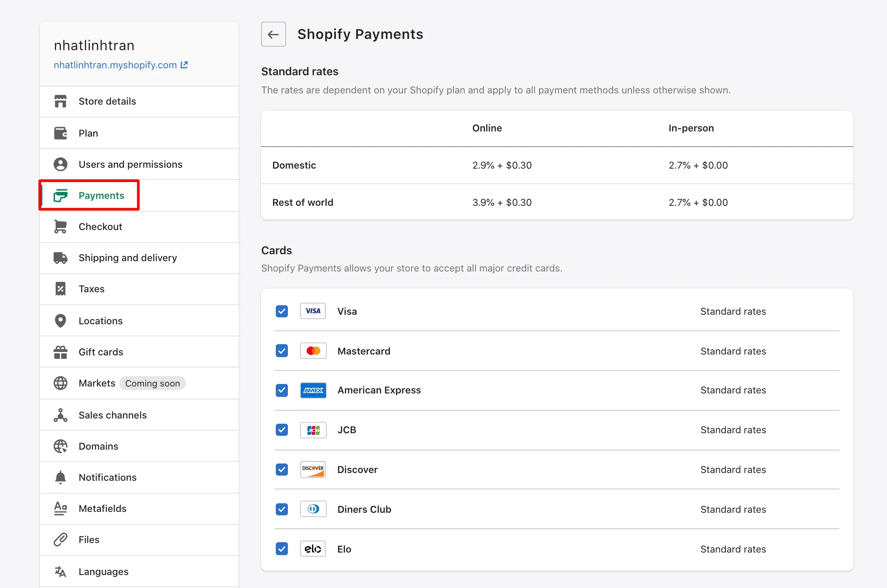Click the JCB card logo

313,430
